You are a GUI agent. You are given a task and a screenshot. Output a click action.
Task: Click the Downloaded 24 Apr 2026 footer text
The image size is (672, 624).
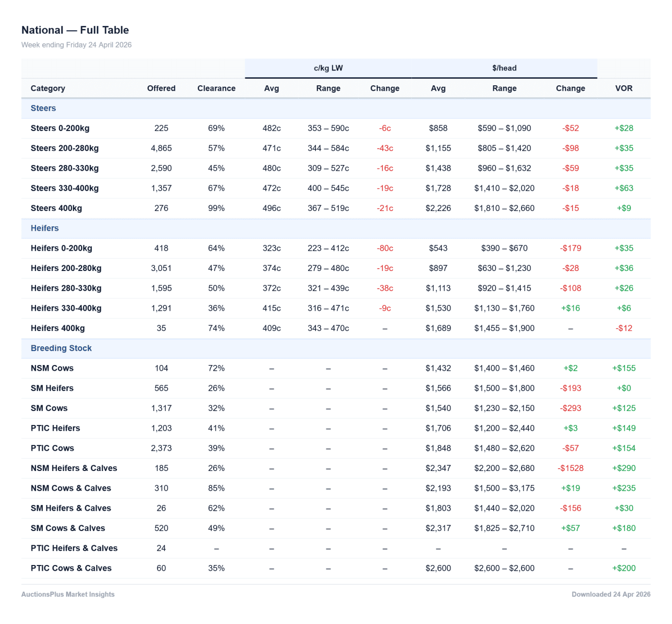point(611,594)
